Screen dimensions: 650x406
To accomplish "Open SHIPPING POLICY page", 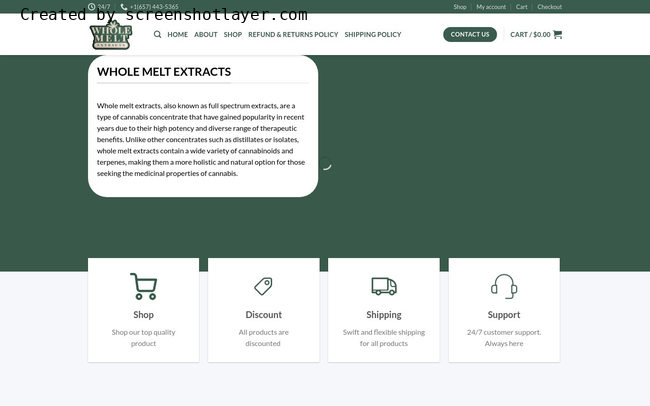I will 373,34.
